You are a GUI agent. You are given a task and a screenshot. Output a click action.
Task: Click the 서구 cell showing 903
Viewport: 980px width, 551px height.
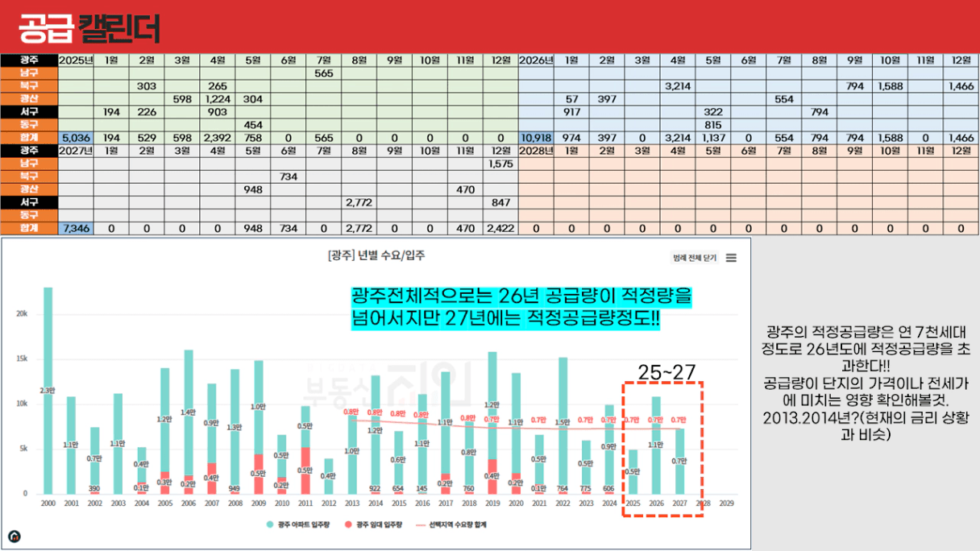(218, 112)
